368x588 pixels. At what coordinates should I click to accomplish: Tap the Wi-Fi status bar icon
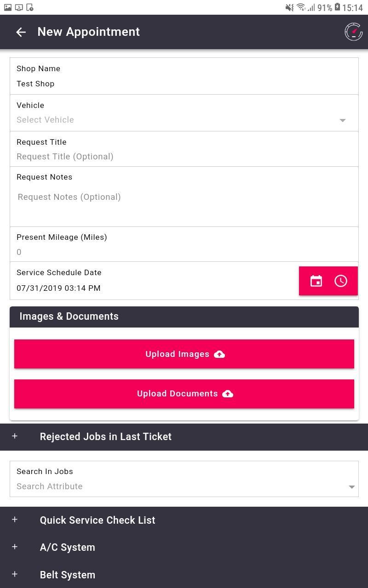click(301, 7)
